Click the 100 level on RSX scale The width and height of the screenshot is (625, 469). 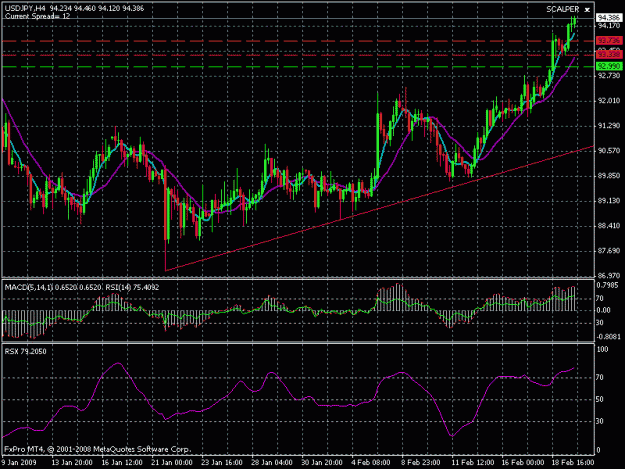coord(602,349)
